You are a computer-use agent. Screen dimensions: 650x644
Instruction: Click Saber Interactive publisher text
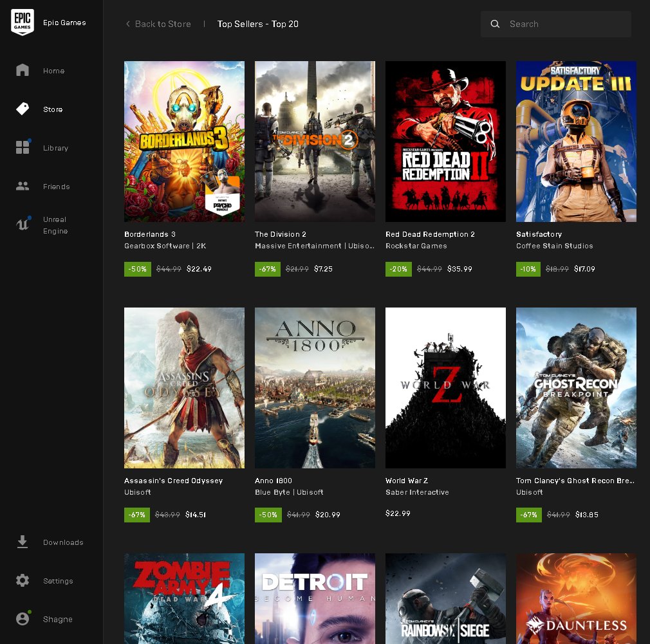pos(417,492)
